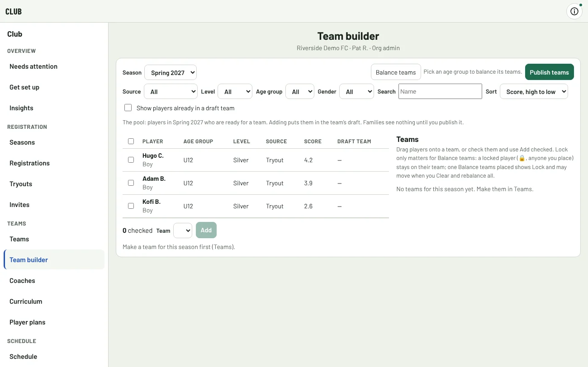The image size is (588, 367).
Task: Check the box for Kofi B.
Action: (131, 206)
